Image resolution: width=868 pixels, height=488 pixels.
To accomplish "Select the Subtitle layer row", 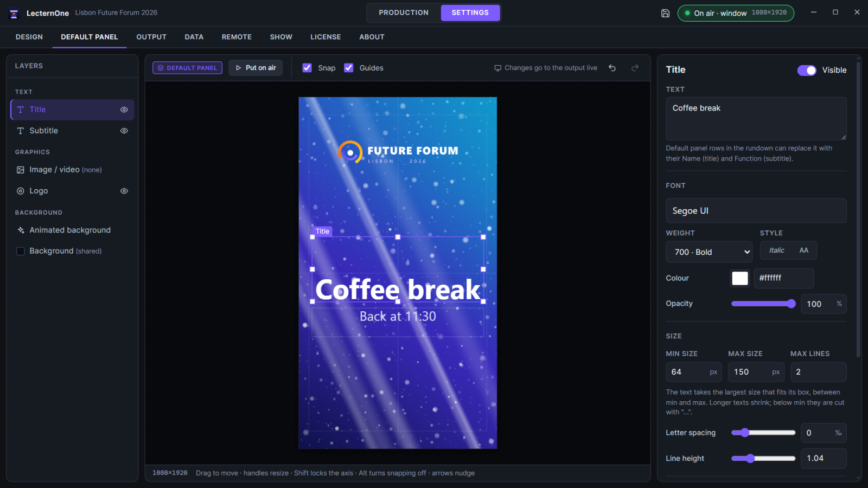I will click(x=72, y=131).
